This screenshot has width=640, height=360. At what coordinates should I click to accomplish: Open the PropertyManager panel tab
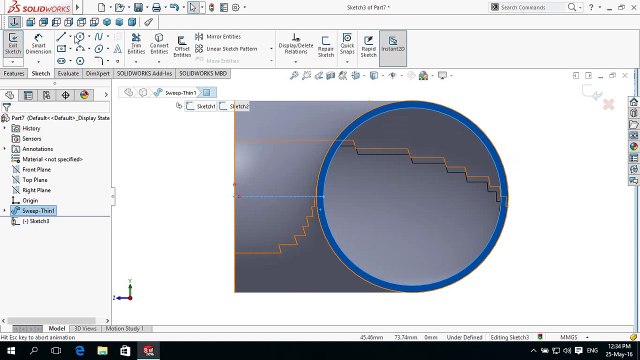(x=28, y=95)
